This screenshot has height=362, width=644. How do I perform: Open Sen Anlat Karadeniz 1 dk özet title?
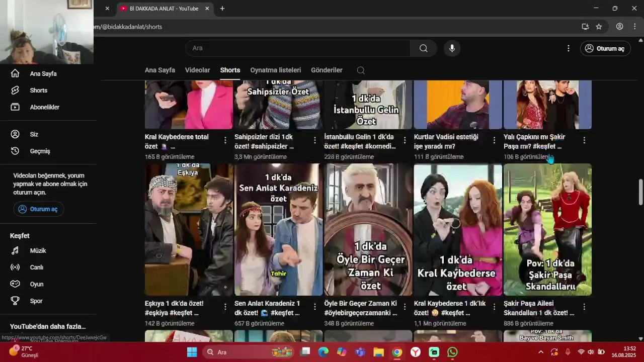(x=267, y=308)
